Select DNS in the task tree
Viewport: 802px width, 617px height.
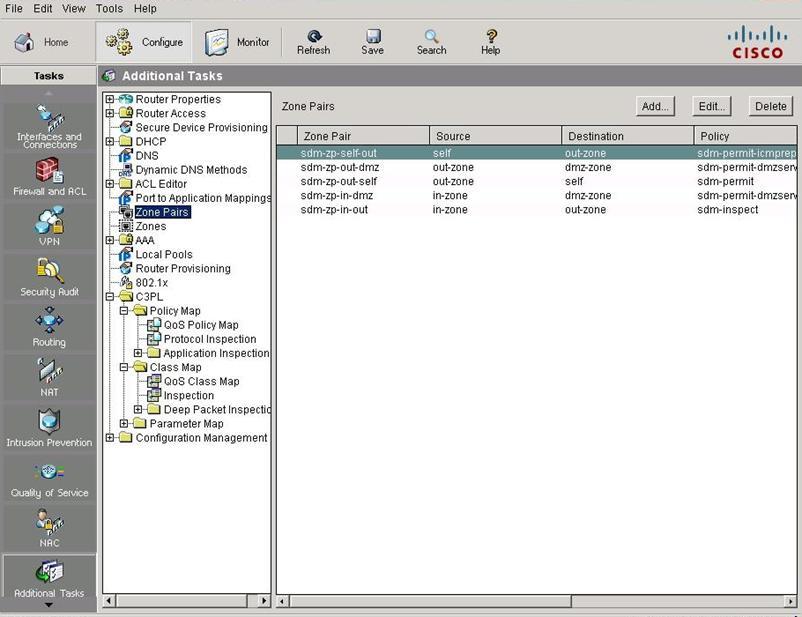147,156
